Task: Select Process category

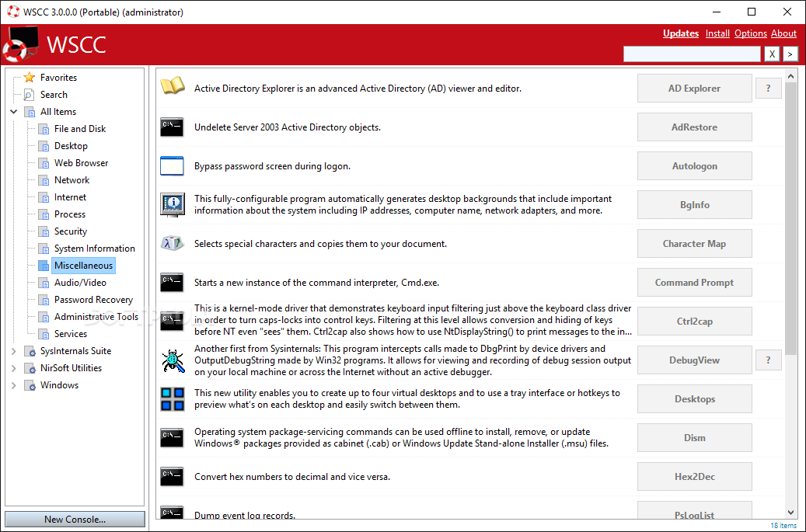Action: pyautogui.click(x=70, y=214)
